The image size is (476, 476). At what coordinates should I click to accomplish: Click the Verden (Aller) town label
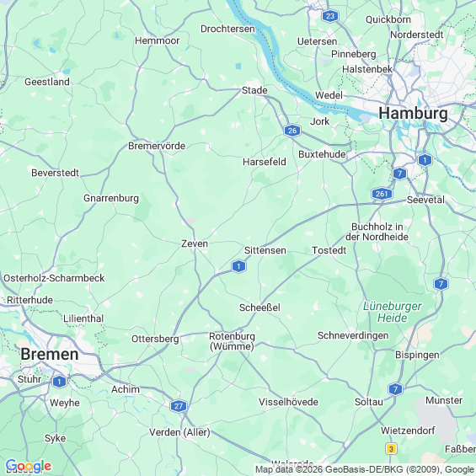coord(179,432)
